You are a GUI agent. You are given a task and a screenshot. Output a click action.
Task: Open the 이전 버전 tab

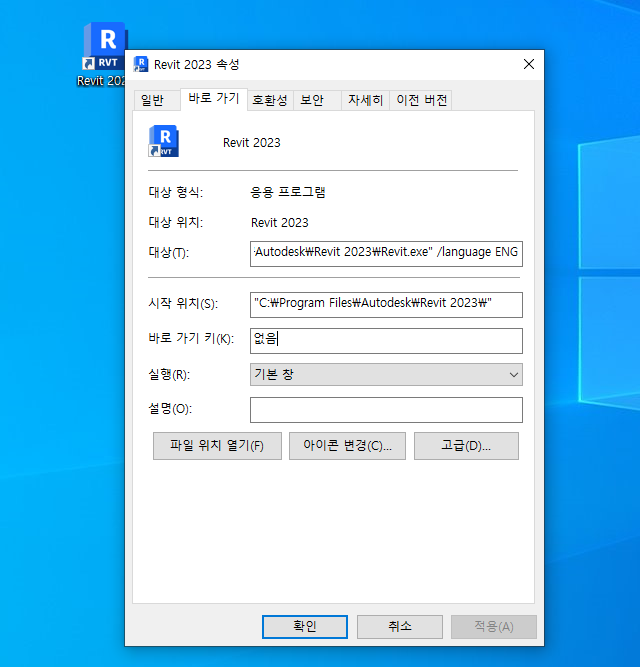pyautogui.click(x=421, y=100)
